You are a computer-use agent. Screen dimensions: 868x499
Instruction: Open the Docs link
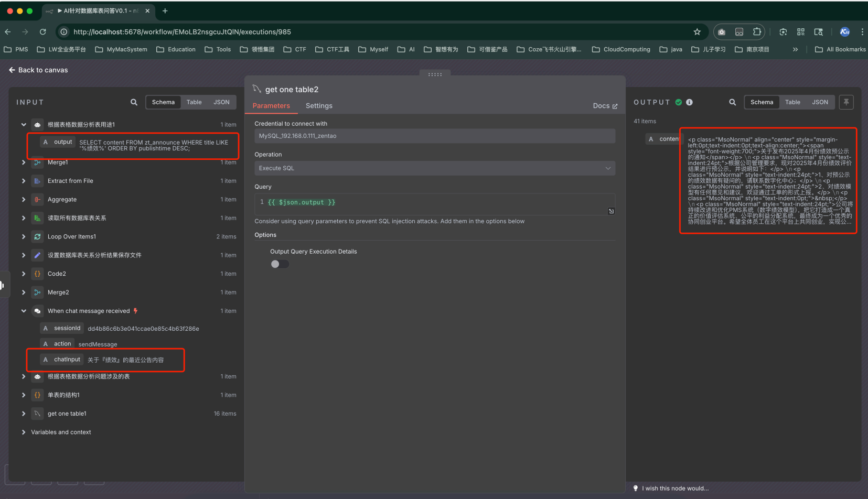coord(605,106)
